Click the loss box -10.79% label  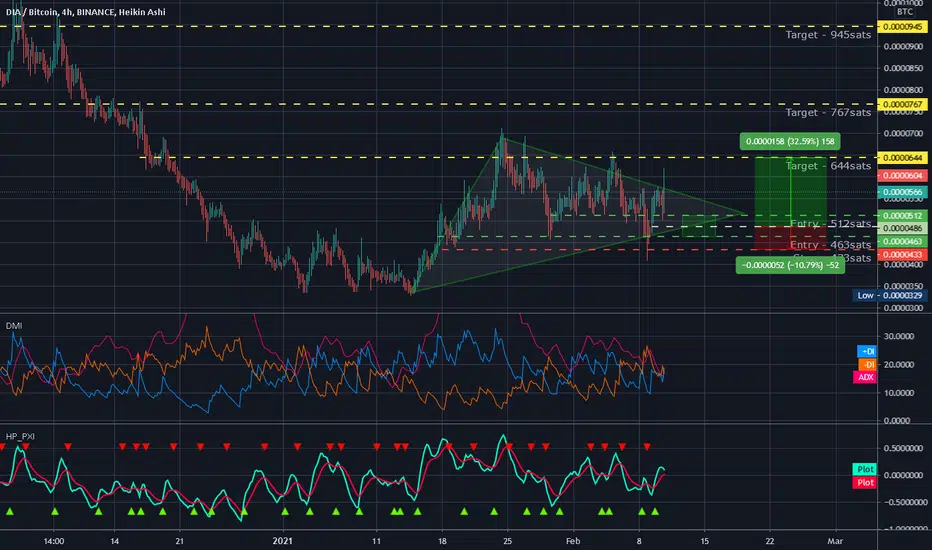tap(790, 265)
